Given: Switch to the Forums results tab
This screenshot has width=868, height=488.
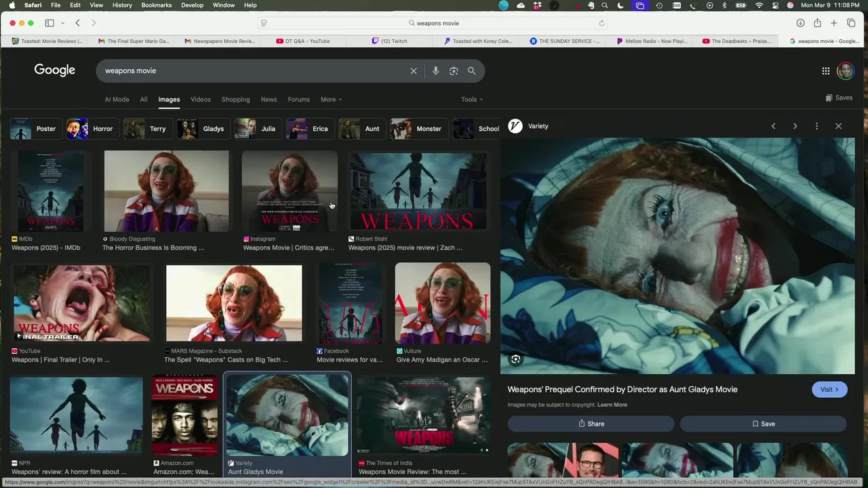Looking at the screenshot, I should pyautogui.click(x=298, y=100).
